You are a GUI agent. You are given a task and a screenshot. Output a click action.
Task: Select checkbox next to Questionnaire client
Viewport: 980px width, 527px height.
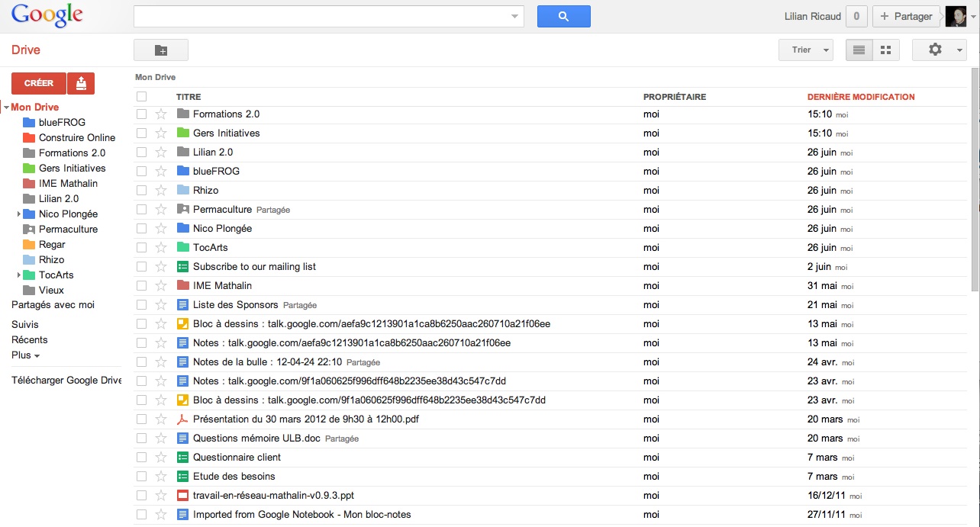coord(141,458)
